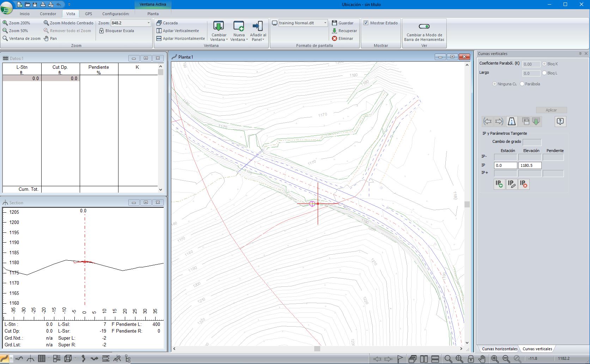Toggle Cambiar a Modo de Barra switch
Image resolution: width=590 pixels, height=364 pixels.
(x=424, y=26)
